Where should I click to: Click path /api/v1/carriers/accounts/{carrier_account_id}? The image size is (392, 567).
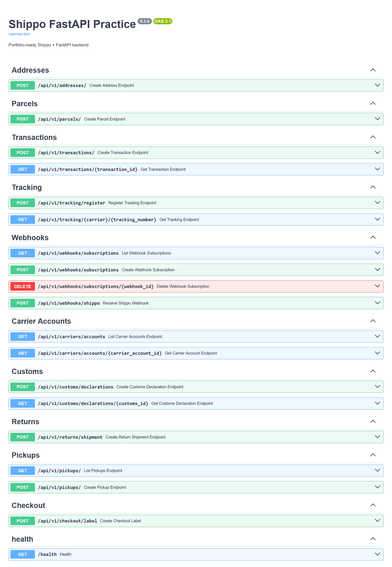(100, 353)
